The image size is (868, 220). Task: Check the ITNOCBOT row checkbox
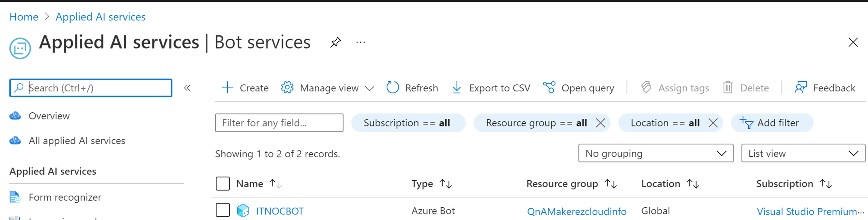[223, 210]
